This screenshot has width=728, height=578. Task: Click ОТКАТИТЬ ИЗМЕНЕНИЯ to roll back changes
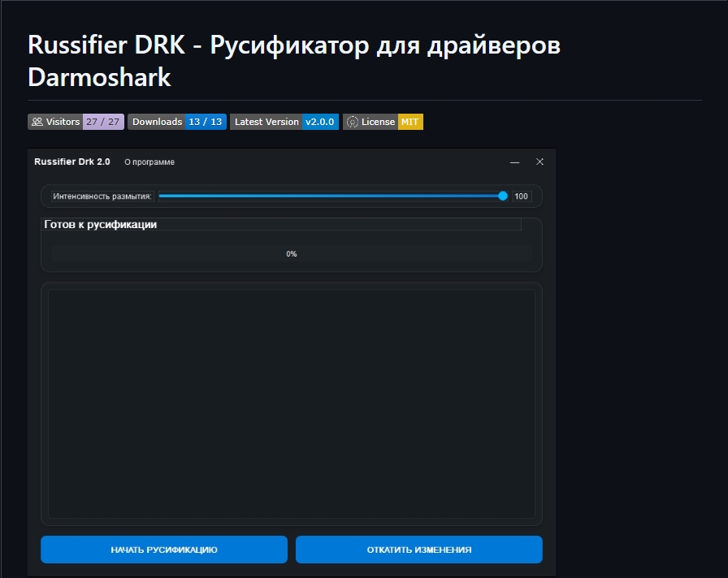(418, 550)
